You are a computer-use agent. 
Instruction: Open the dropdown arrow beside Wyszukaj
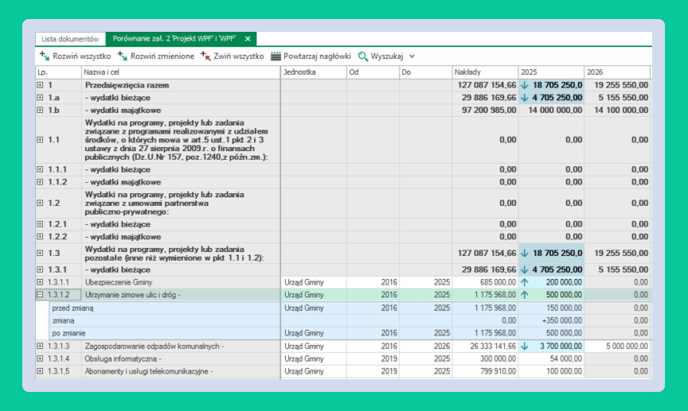pos(412,56)
